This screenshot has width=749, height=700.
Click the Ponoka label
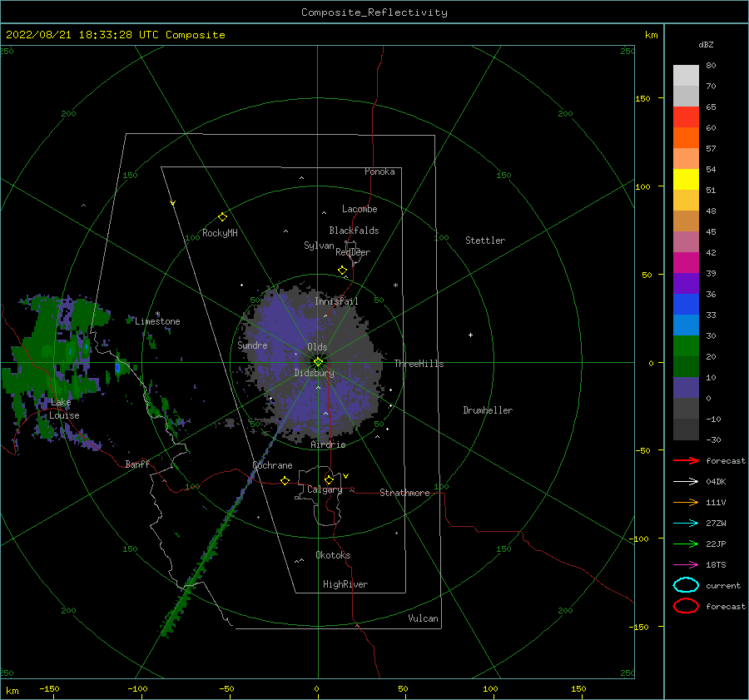379,171
